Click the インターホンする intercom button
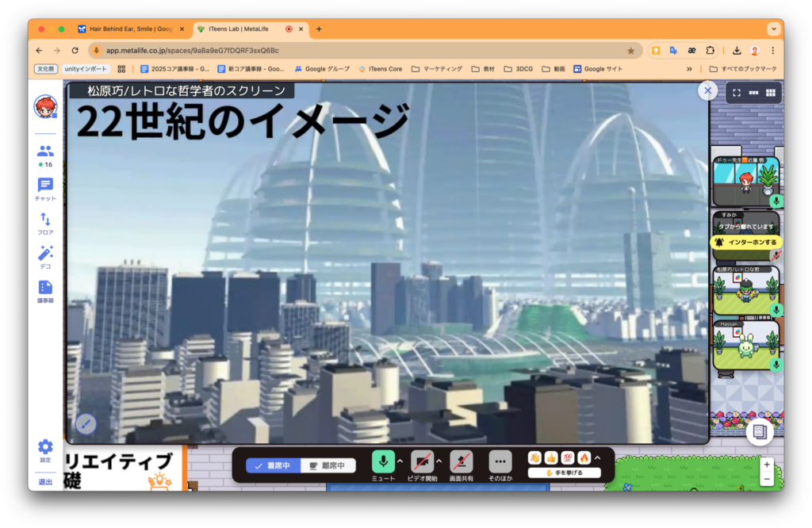The image size is (812, 528). (x=746, y=242)
